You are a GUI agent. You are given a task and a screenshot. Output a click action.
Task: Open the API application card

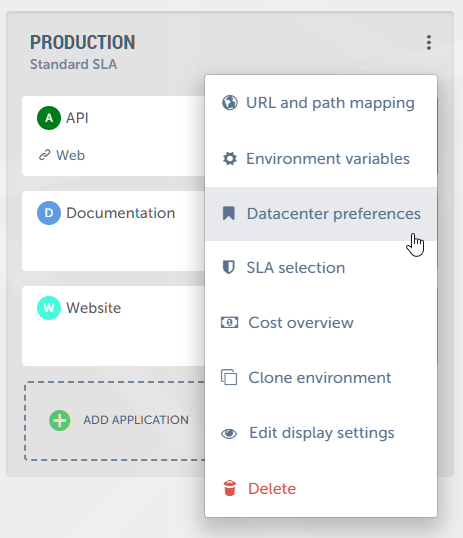[114, 136]
